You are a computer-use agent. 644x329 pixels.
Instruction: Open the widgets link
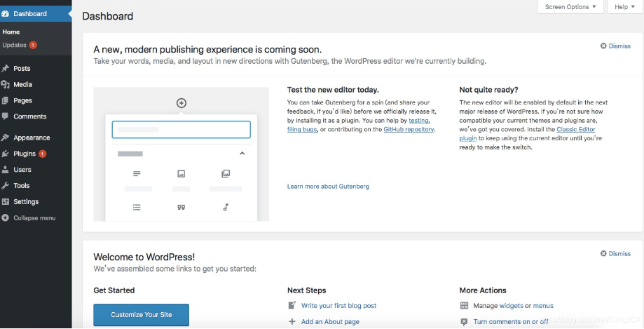tap(512, 306)
